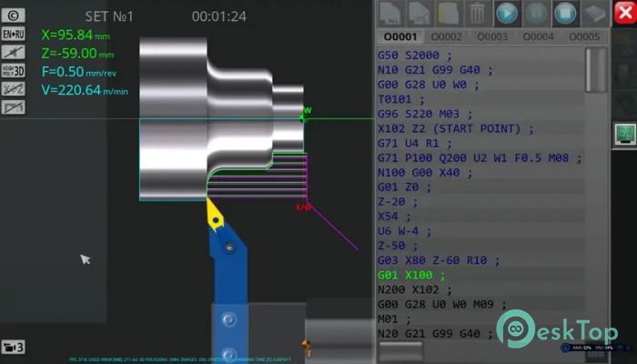Select code line "G50 S2000 ;"

click(414, 56)
